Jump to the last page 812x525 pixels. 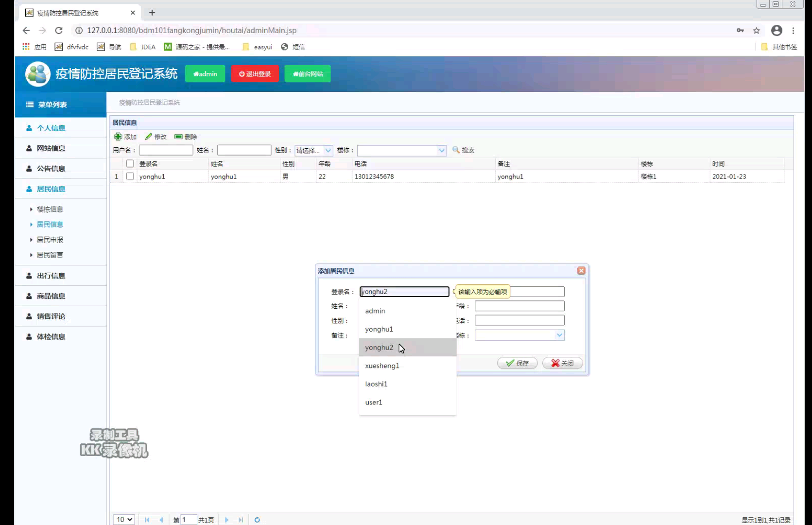tap(241, 520)
